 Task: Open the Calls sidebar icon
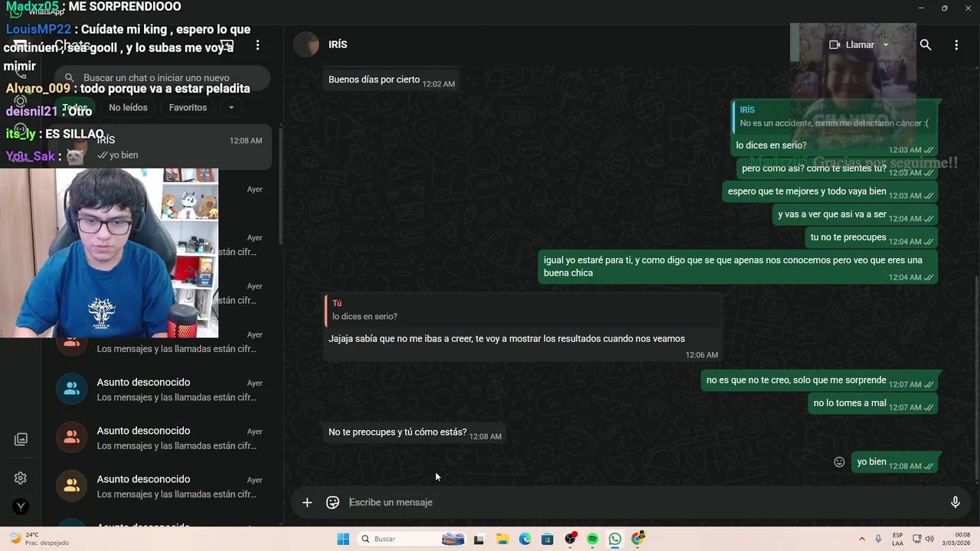click(x=21, y=73)
